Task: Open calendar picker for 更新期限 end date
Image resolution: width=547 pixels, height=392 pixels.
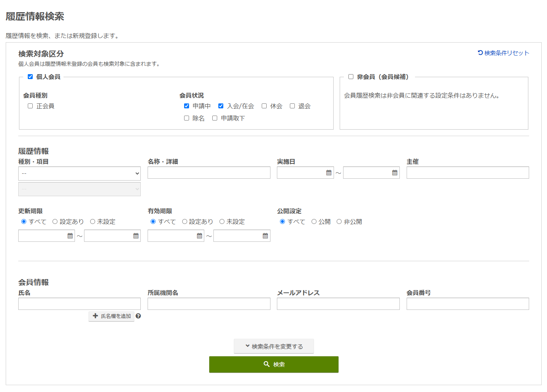Action: [x=136, y=235]
